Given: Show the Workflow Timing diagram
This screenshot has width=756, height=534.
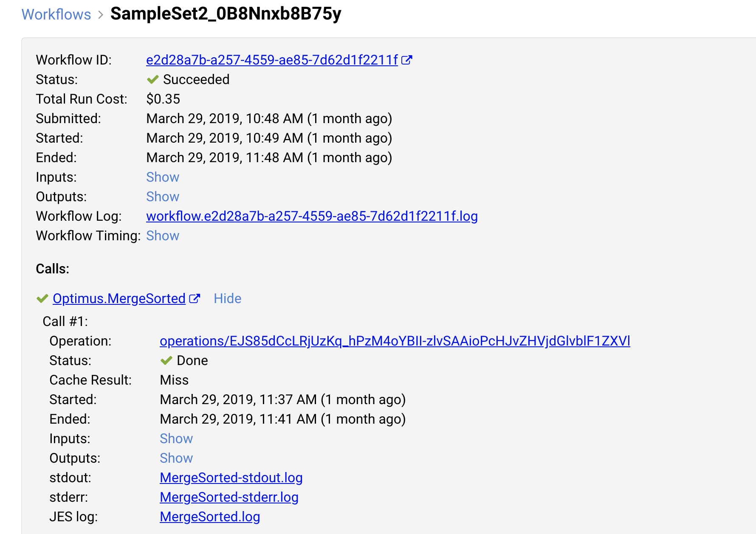Looking at the screenshot, I should pyautogui.click(x=163, y=236).
